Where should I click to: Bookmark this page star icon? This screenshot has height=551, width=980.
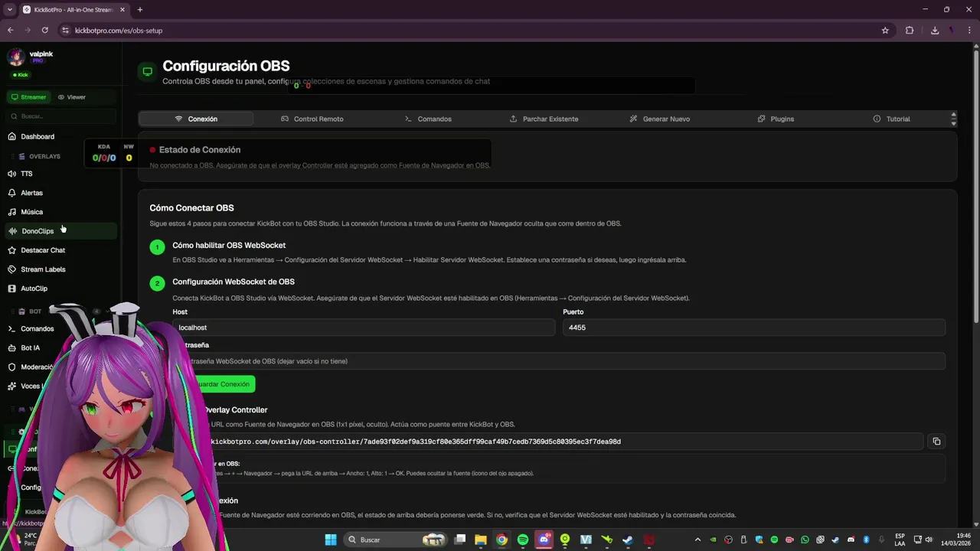click(x=885, y=31)
